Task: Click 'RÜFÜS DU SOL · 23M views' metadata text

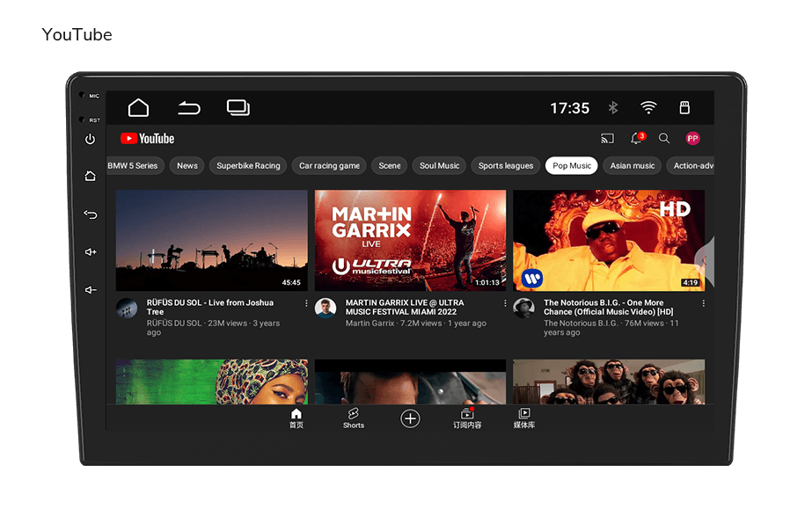Action: [213, 328]
